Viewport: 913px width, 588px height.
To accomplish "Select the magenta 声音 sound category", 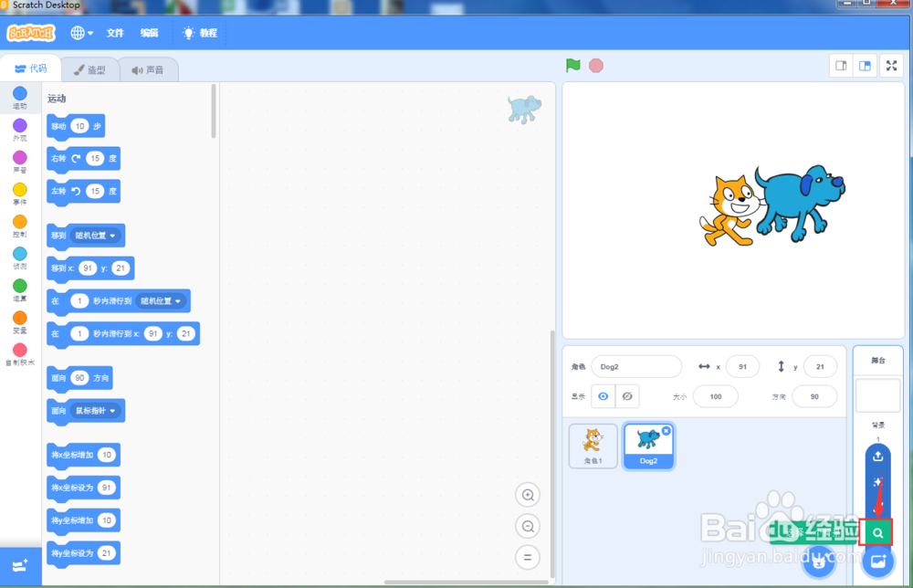I will click(20, 162).
